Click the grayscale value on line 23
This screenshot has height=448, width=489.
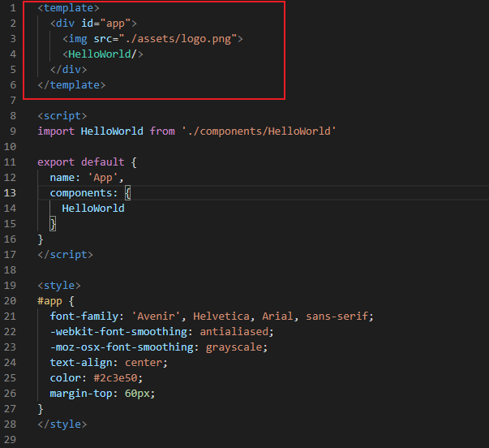pos(234,347)
